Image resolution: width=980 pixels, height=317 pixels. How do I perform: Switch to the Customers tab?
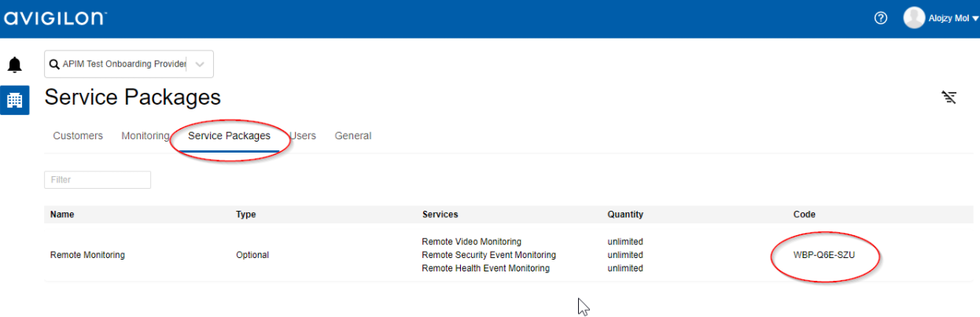coord(78,136)
